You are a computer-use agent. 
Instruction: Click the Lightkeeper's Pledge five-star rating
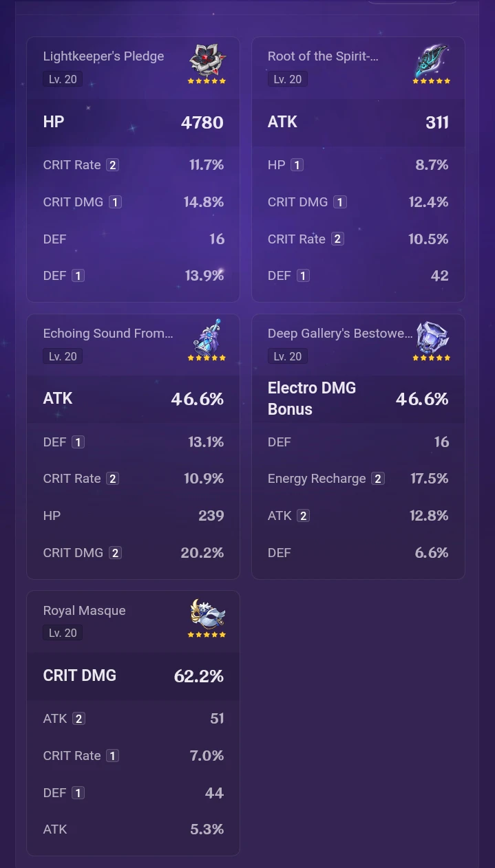(x=207, y=81)
